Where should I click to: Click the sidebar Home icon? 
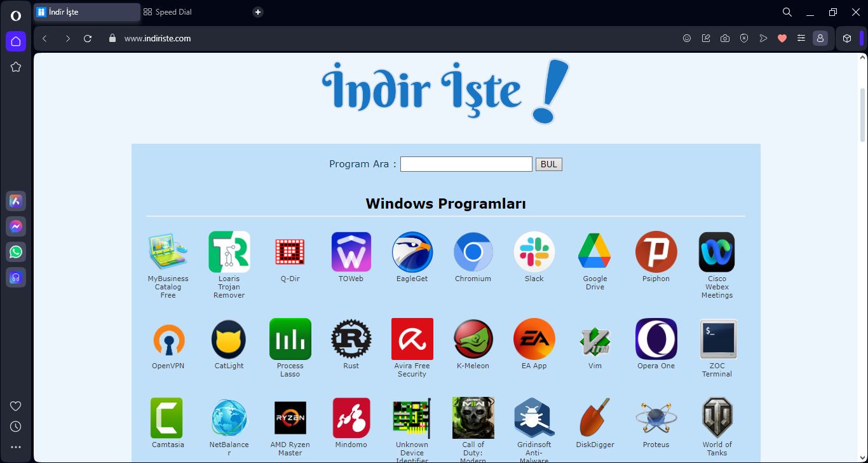(16, 41)
